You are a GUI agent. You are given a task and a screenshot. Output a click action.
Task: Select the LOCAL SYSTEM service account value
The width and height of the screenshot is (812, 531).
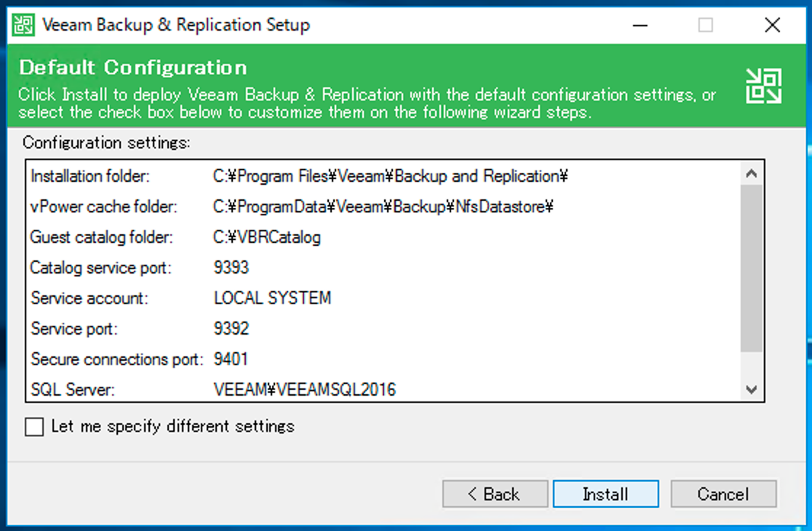point(272,298)
